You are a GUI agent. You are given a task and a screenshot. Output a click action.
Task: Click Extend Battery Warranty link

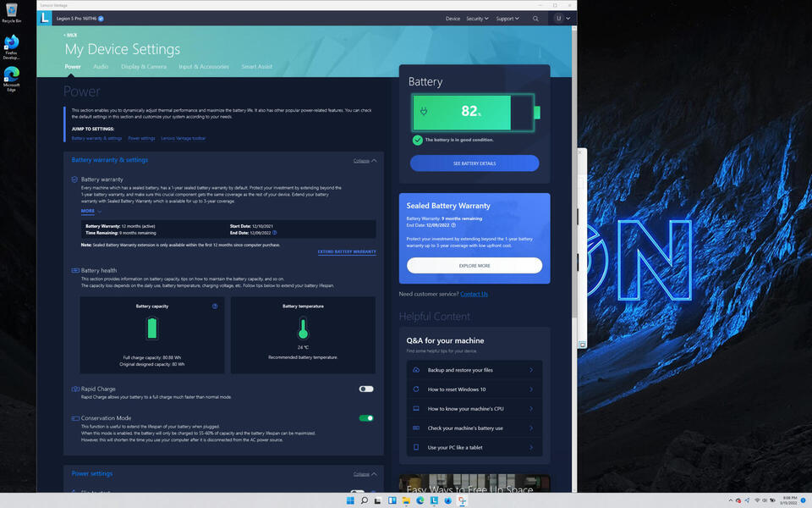click(347, 251)
